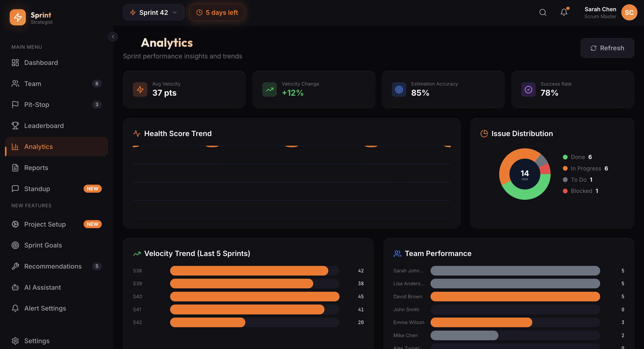Open the Sarah Chen profile menu

[x=600, y=13]
